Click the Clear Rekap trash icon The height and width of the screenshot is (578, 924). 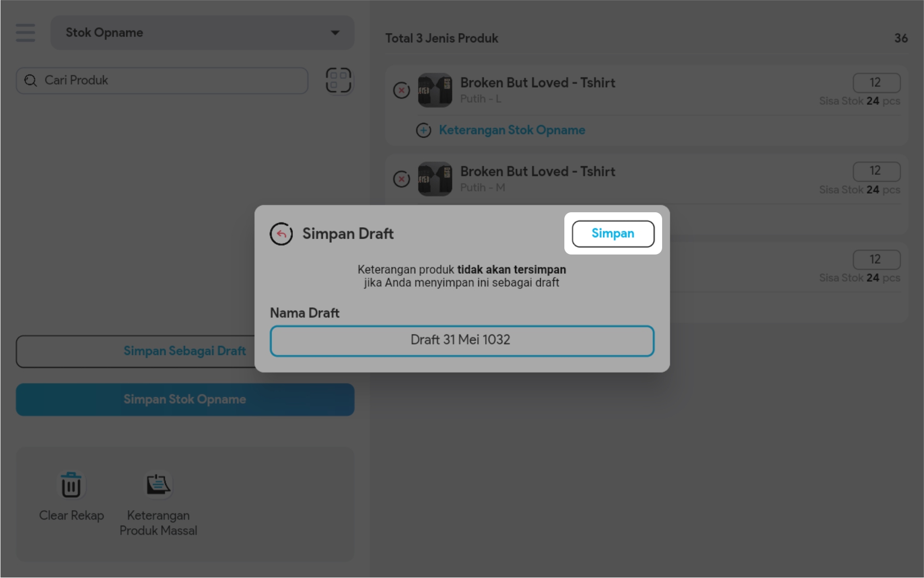[71, 485]
